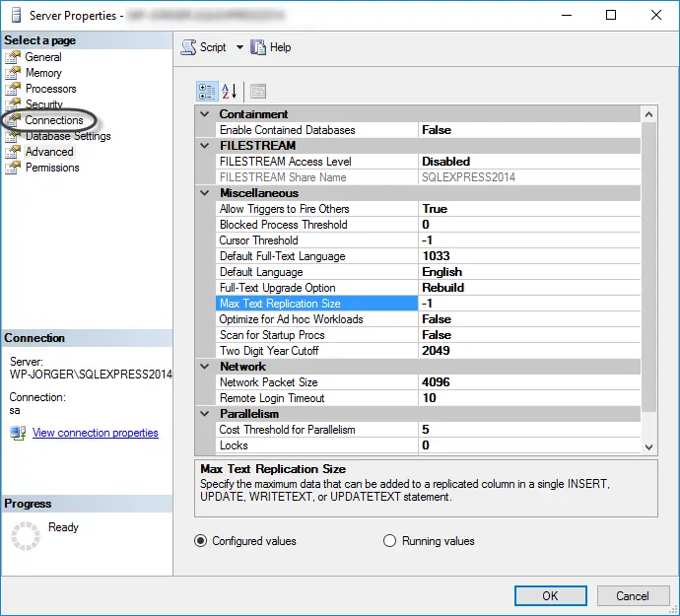The width and height of the screenshot is (680, 616).
Task: Click the Script toolbar icon
Action: (x=188, y=47)
